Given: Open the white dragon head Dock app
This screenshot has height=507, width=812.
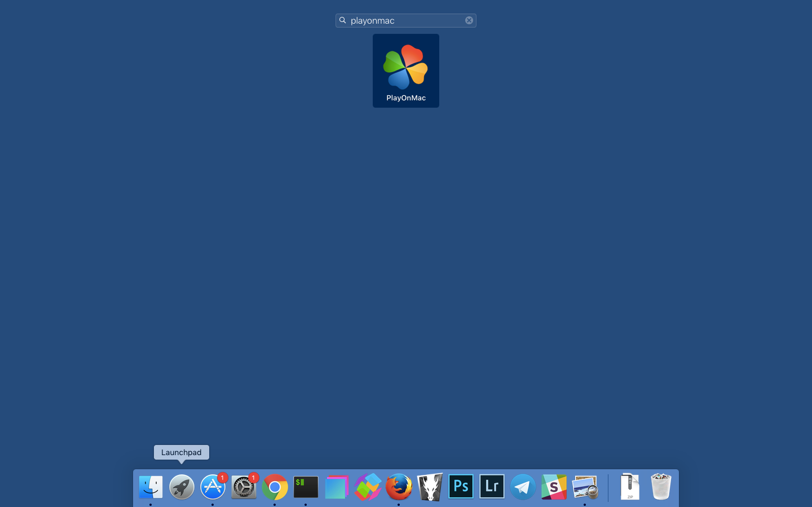Looking at the screenshot, I should tap(430, 487).
